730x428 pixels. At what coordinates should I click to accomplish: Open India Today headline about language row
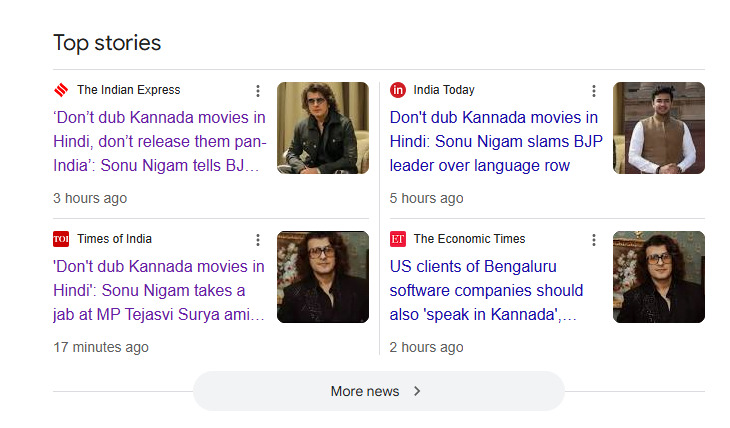pos(496,141)
